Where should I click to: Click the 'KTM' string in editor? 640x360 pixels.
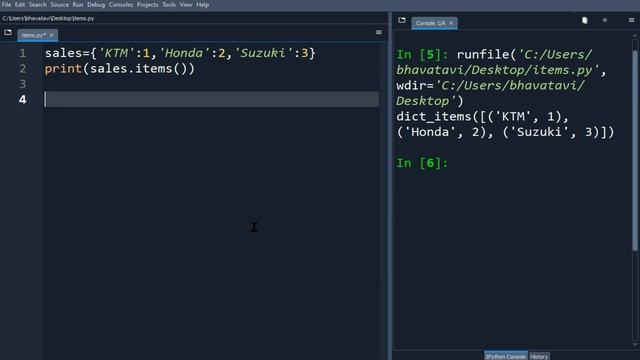117,53
